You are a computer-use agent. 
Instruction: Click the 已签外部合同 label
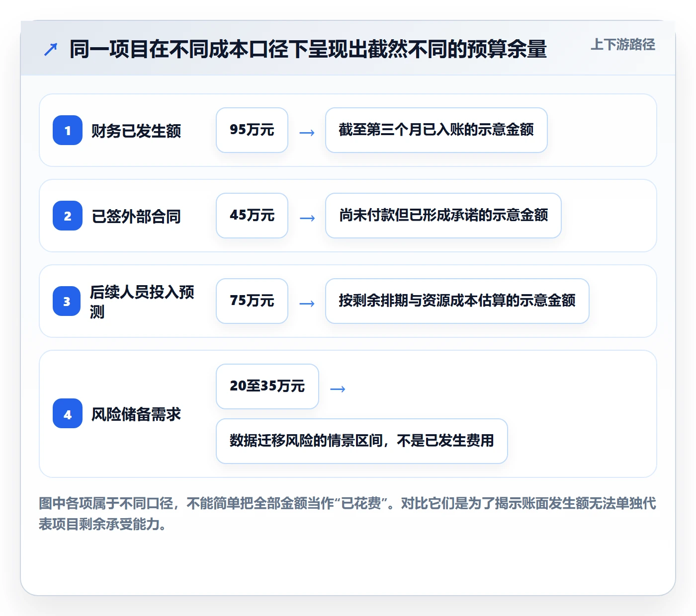136,216
